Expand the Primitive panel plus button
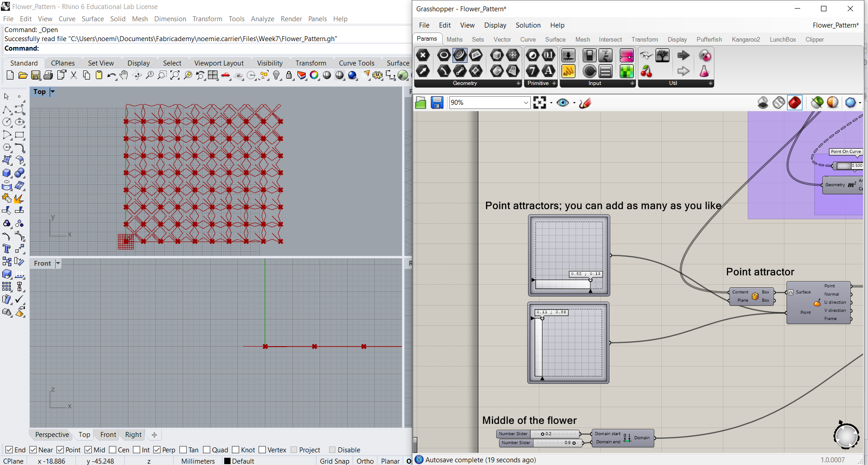Viewport: 868px width, 465px height. click(x=554, y=83)
